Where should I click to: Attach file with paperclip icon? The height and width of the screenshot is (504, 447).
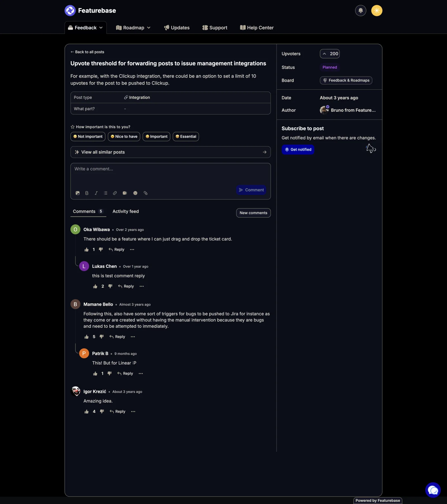click(146, 193)
